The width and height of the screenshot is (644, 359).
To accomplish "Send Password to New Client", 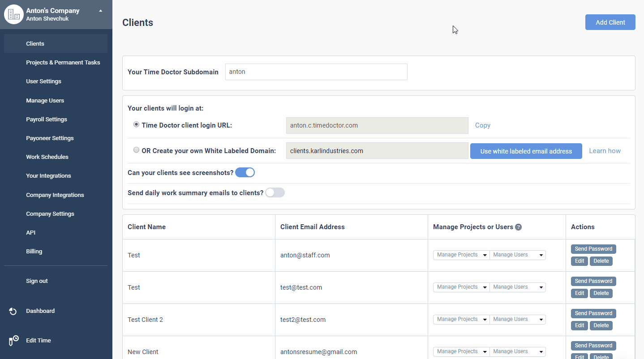I will point(593,345).
